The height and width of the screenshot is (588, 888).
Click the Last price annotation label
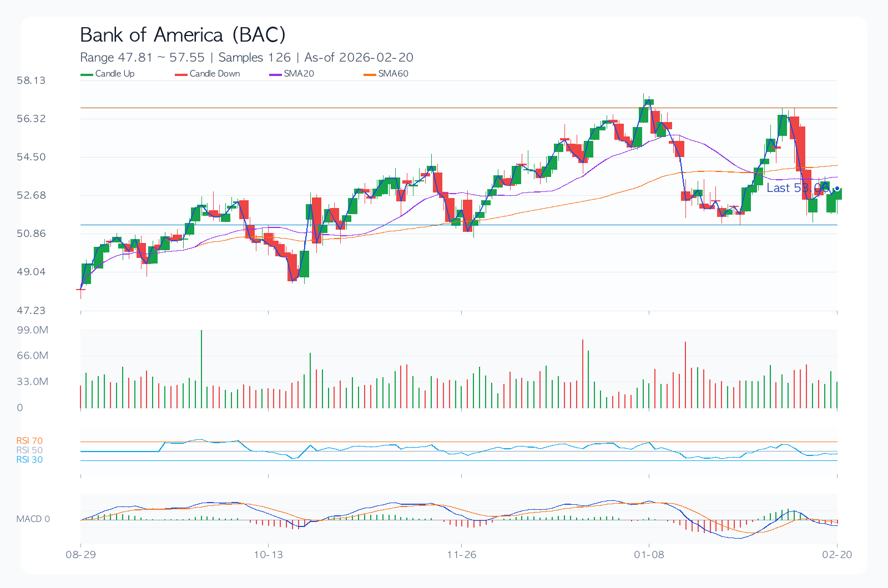click(798, 188)
